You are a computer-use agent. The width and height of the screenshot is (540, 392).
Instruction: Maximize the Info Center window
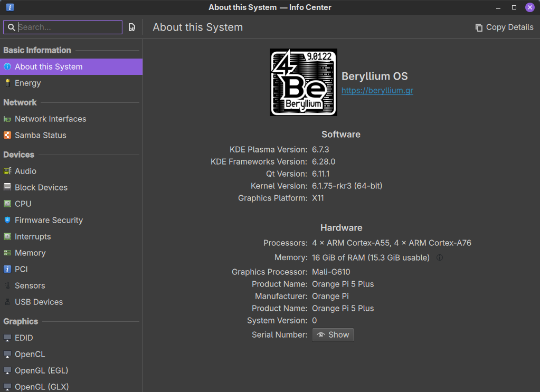click(x=514, y=7)
